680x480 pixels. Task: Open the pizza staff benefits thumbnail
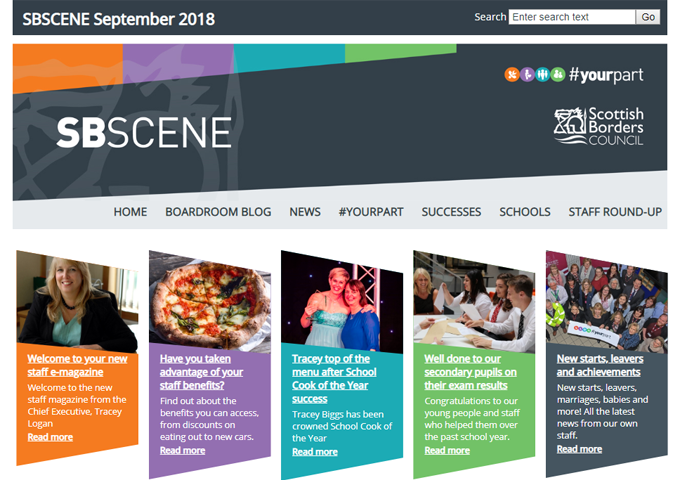point(210,300)
